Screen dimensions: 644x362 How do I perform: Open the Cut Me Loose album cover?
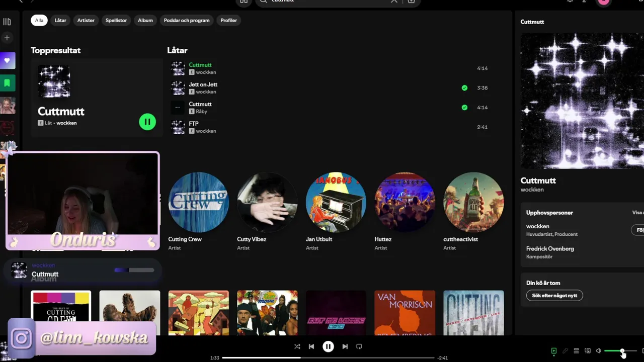click(336, 313)
